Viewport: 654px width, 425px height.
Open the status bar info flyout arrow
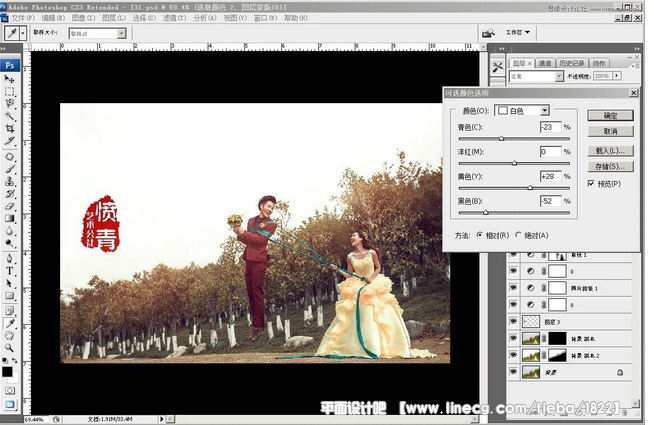[162, 419]
